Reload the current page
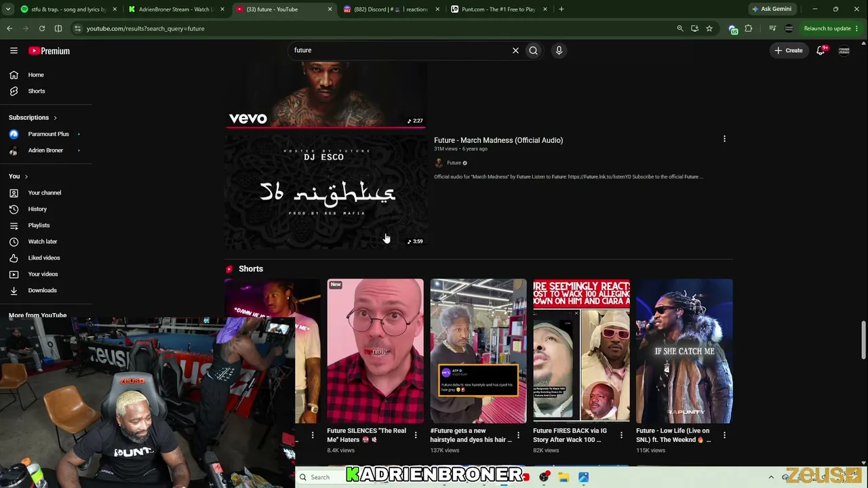This screenshot has height=488, width=868. tap(42, 28)
